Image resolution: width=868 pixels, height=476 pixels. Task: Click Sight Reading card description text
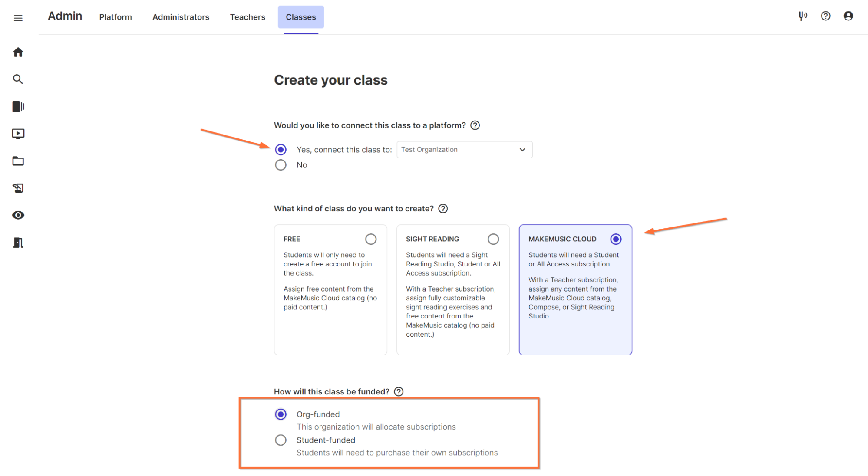(x=453, y=295)
